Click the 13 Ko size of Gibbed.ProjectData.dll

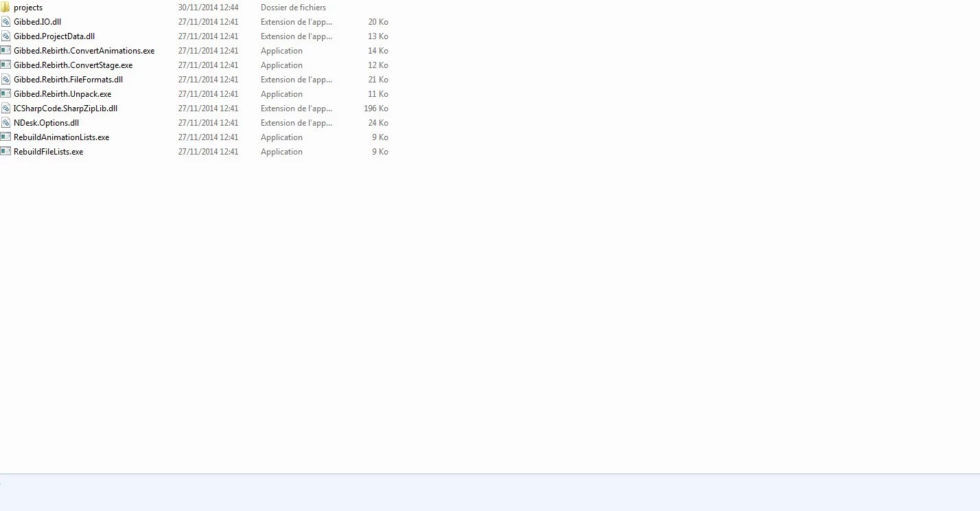[x=378, y=36]
